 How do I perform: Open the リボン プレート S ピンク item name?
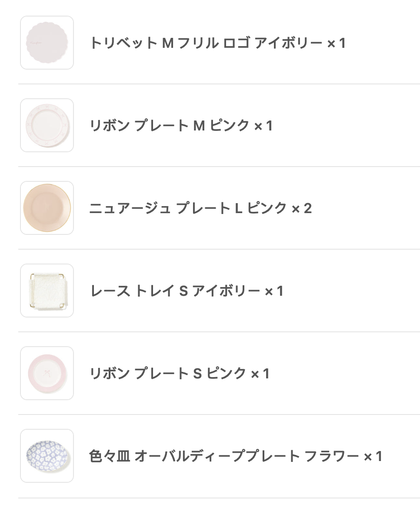[x=167, y=374]
